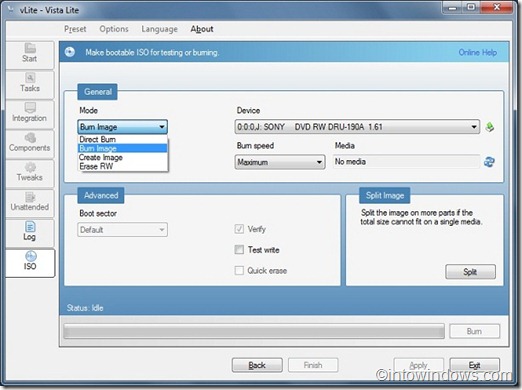Click the General group label

coord(97,92)
